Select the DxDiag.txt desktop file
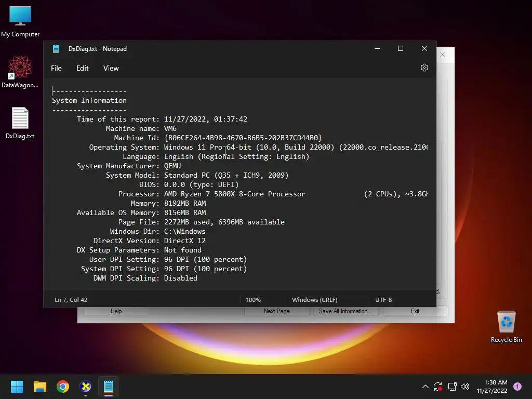 pos(20,123)
